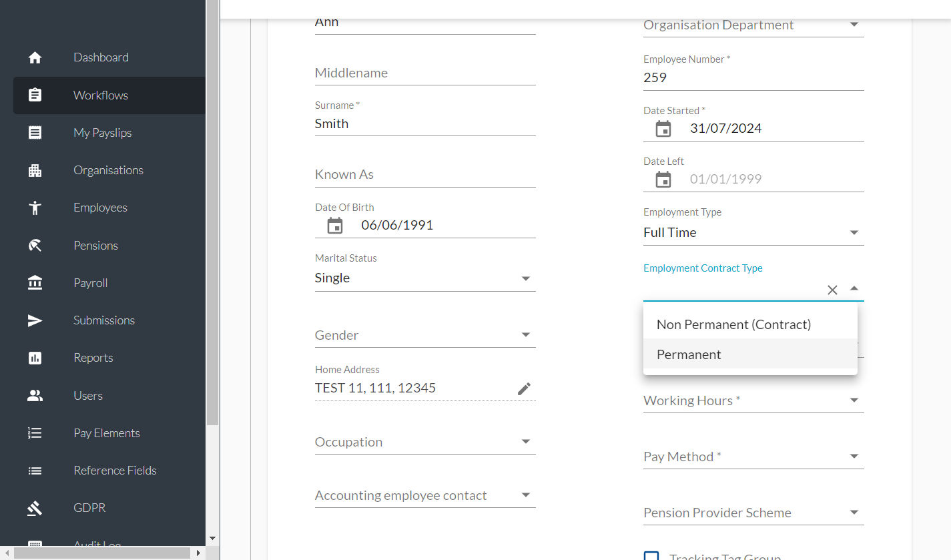Click the GDPR gavel icon
The image size is (951, 560).
pos(35,508)
